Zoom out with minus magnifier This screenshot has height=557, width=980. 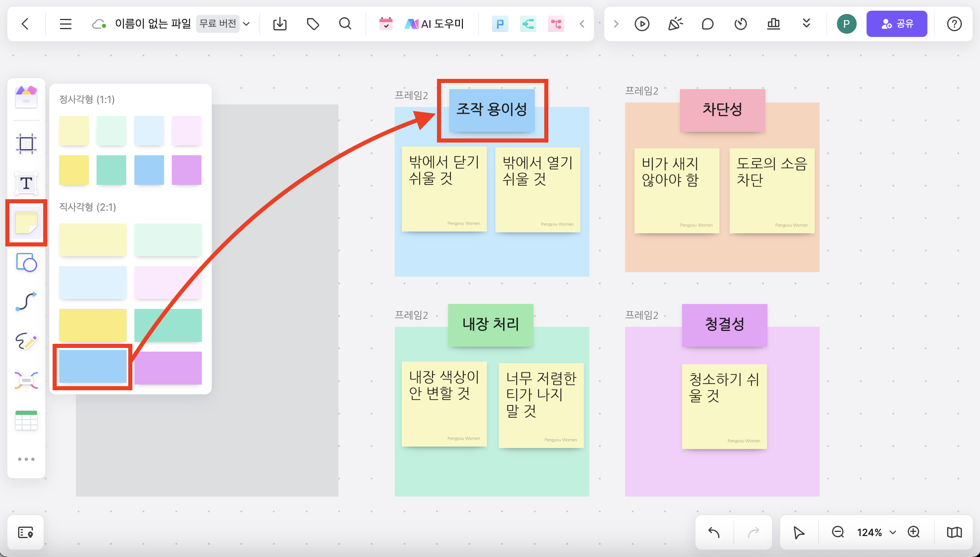pyautogui.click(x=838, y=532)
